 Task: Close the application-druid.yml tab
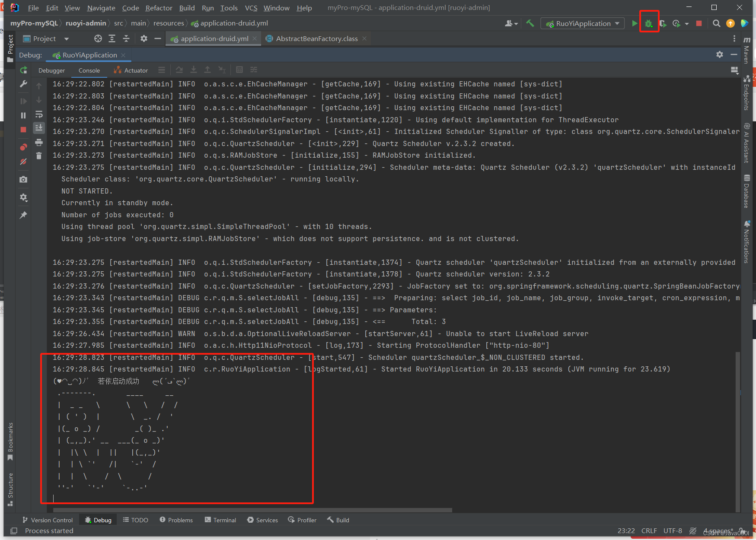[255, 38]
